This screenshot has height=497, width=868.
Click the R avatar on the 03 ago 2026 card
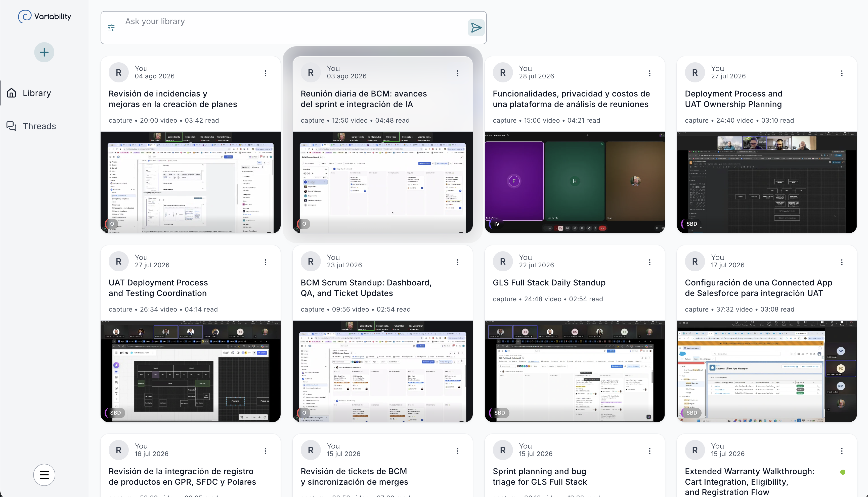pos(311,72)
